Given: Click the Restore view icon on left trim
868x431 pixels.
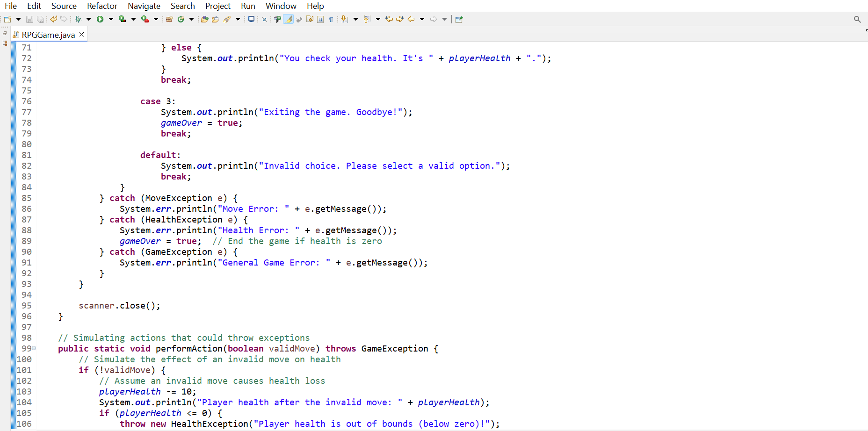Looking at the screenshot, I should 5,33.
